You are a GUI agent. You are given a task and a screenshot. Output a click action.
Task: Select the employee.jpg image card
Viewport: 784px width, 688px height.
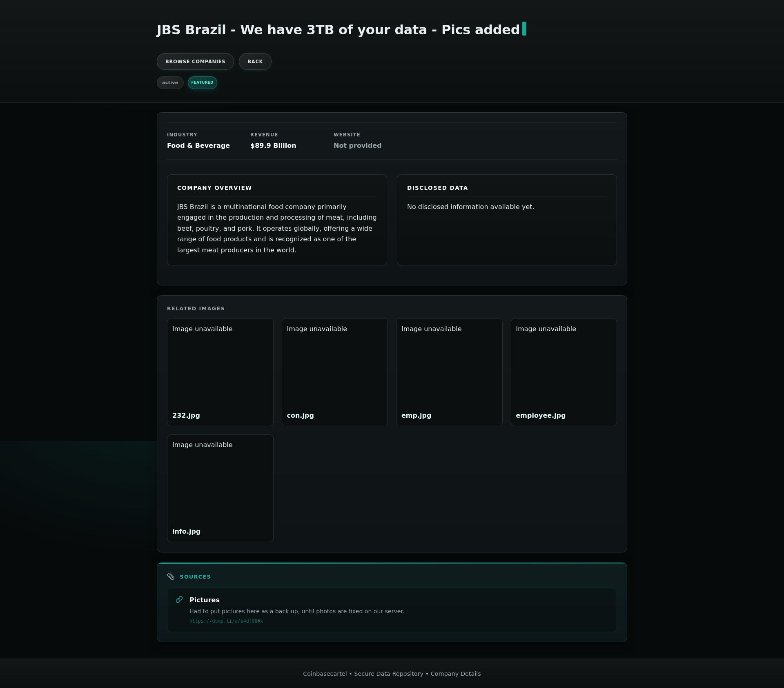click(x=563, y=372)
